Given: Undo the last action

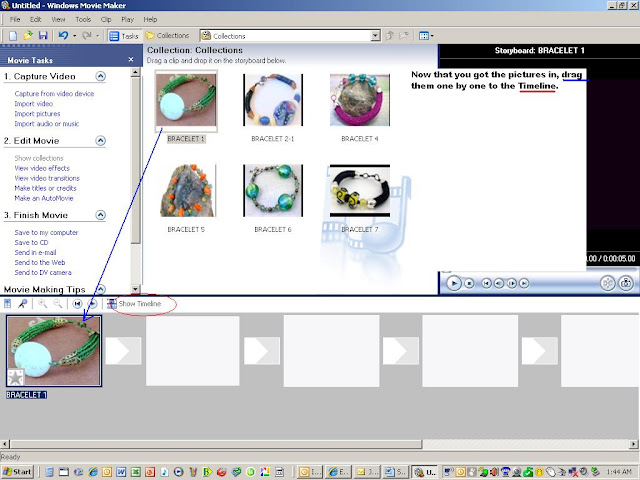Looking at the screenshot, I should click(x=63, y=36).
